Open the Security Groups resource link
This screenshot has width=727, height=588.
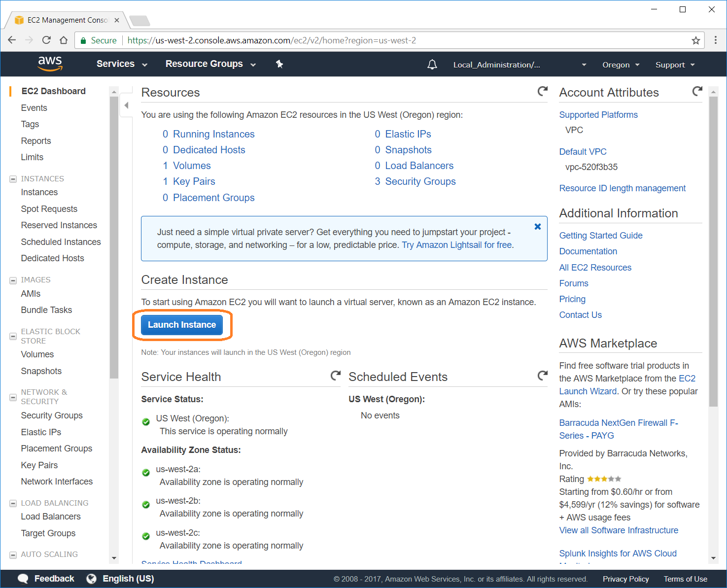pos(420,181)
